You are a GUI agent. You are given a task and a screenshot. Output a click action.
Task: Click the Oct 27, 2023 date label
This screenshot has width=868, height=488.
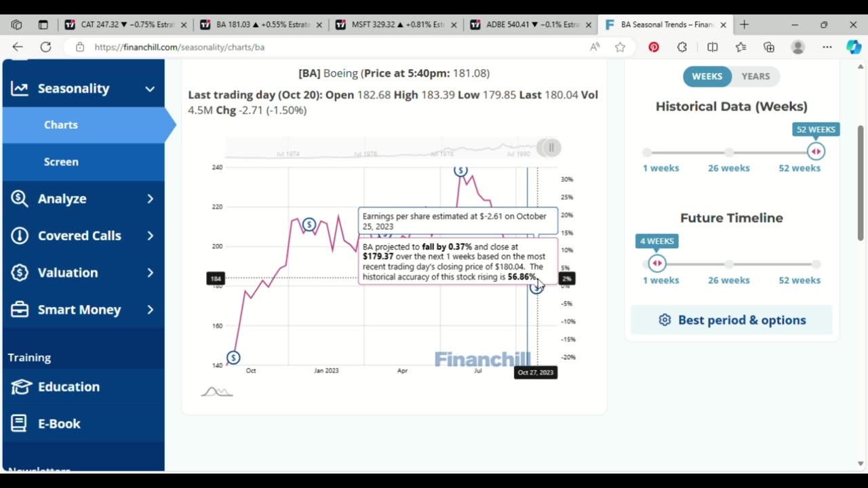pyautogui.click(x=536, y=372)
